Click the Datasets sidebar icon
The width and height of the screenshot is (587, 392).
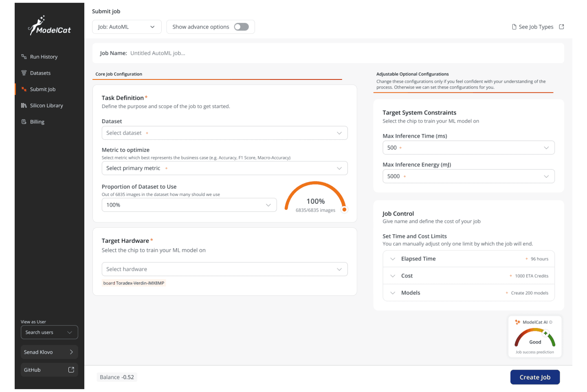coord(24,73)
